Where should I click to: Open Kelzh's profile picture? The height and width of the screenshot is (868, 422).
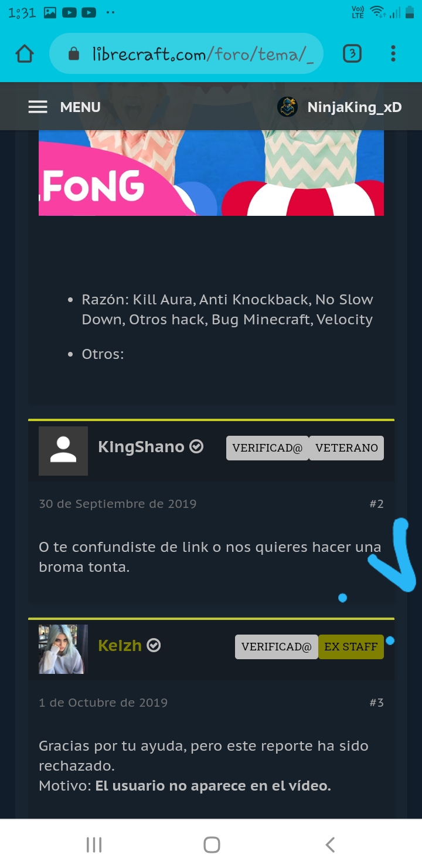click(63, 649)
